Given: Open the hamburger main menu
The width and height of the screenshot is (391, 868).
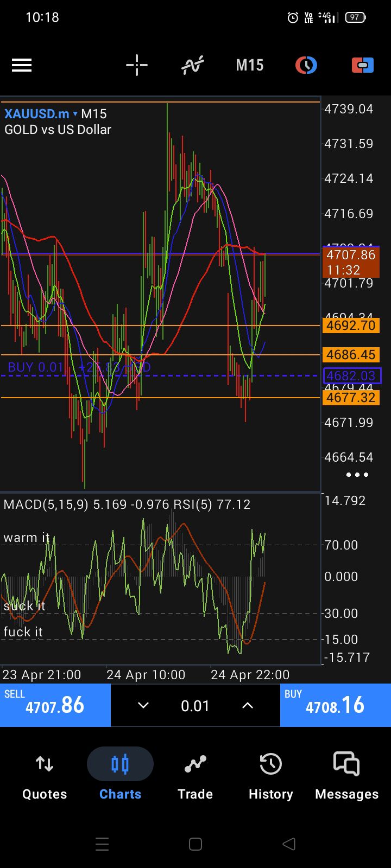Looking at the screenshot, I should pyautogui.click(x=22, y=66).
